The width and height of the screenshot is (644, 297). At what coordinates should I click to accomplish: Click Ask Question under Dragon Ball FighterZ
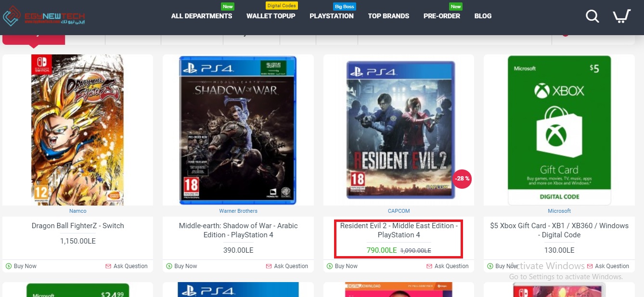tap(126, 266)
